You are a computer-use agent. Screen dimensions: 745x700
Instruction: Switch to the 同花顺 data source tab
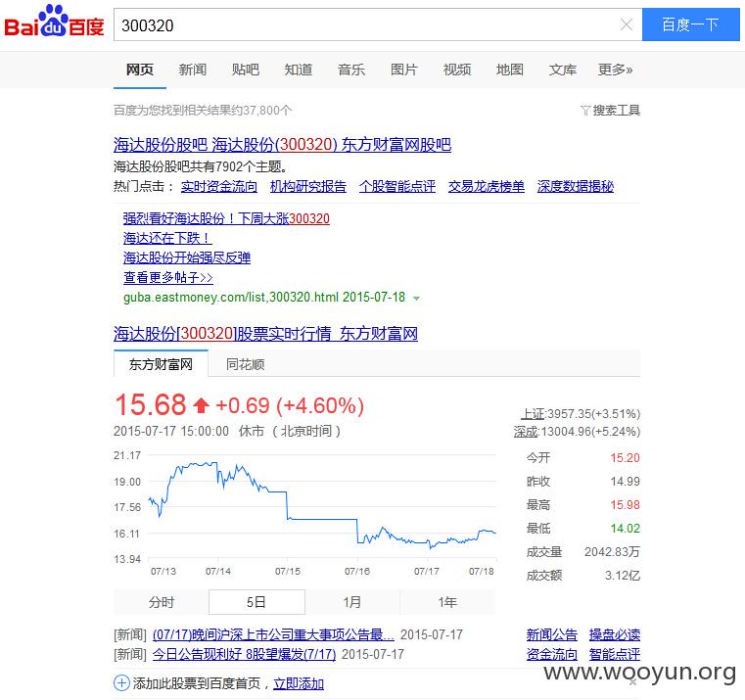coord(245,364)
